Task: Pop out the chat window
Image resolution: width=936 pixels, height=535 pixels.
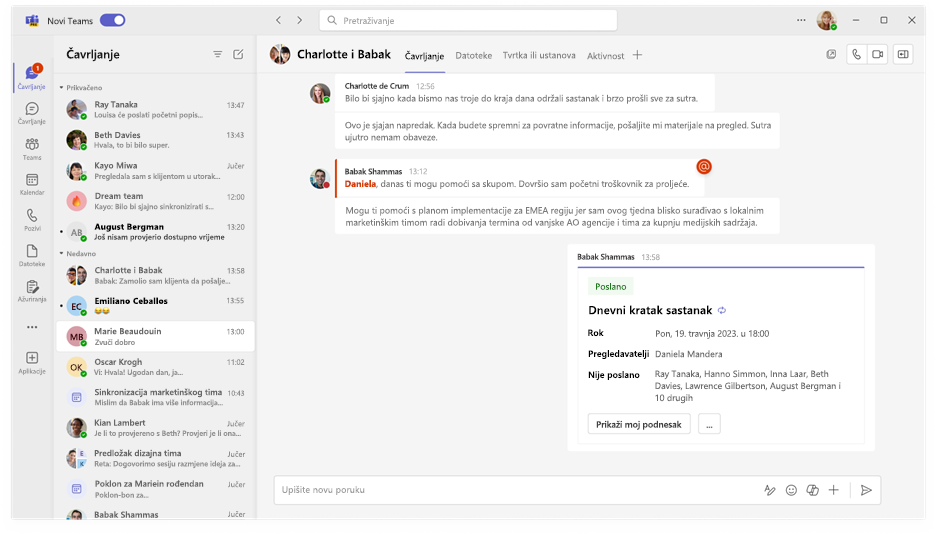Action: 831,54
